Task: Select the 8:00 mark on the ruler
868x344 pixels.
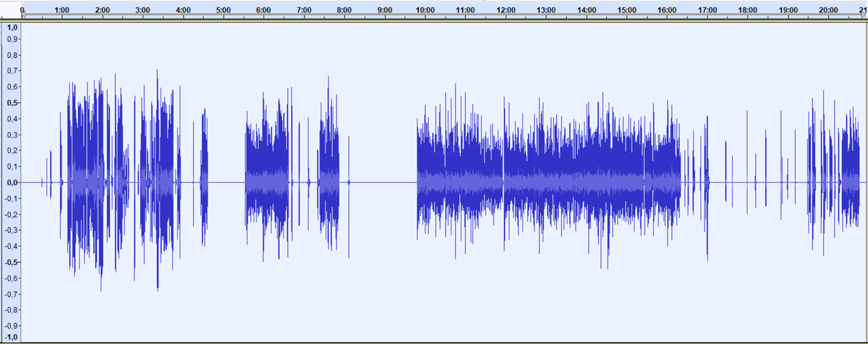Action: click(344, 11)
